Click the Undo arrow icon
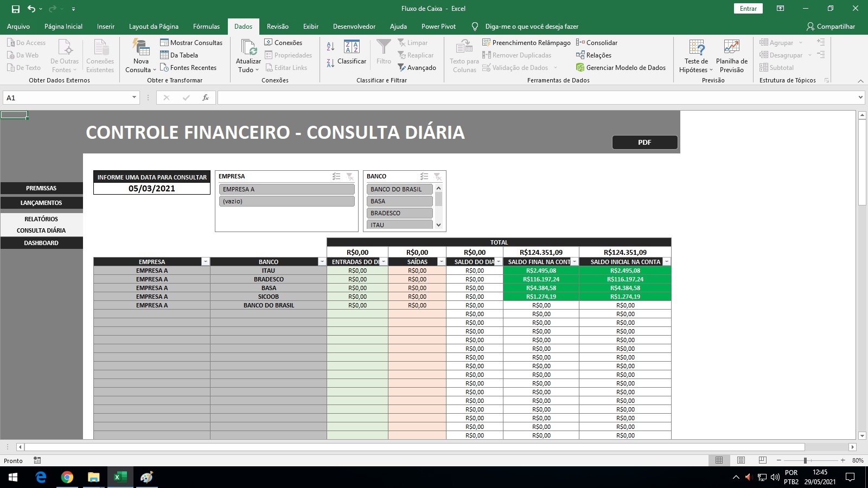 (x=31, y=9)
